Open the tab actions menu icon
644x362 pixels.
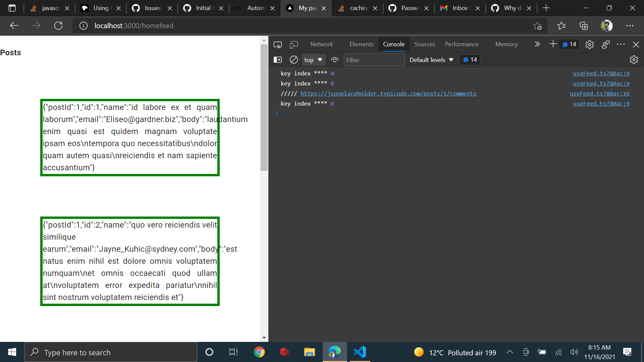click(12, 8)
